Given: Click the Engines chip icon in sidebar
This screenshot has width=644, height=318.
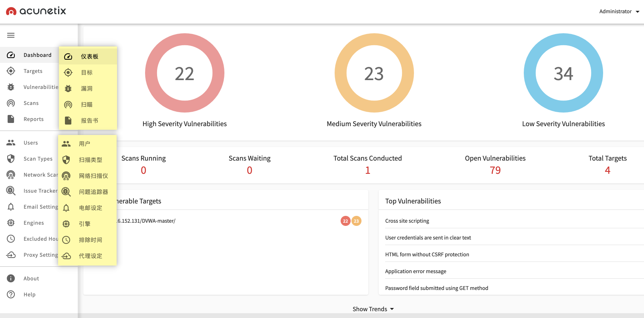Looking at the screenshot, I should tap(11, 223).
